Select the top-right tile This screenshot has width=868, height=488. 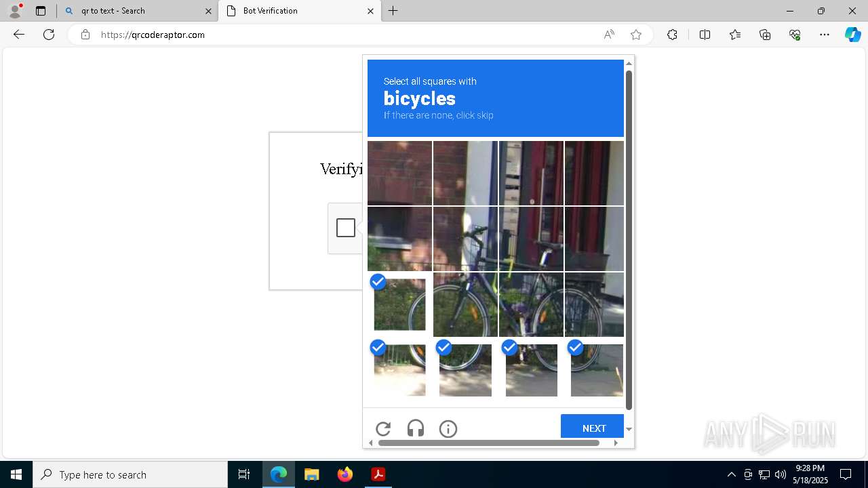pos(594,173)
